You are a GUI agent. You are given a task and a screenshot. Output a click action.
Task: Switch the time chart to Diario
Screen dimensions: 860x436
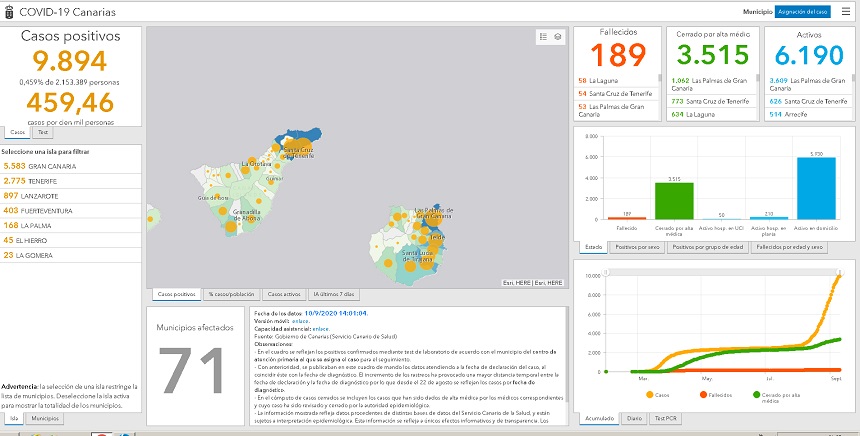pyautogui.click(x=635, y=418)
